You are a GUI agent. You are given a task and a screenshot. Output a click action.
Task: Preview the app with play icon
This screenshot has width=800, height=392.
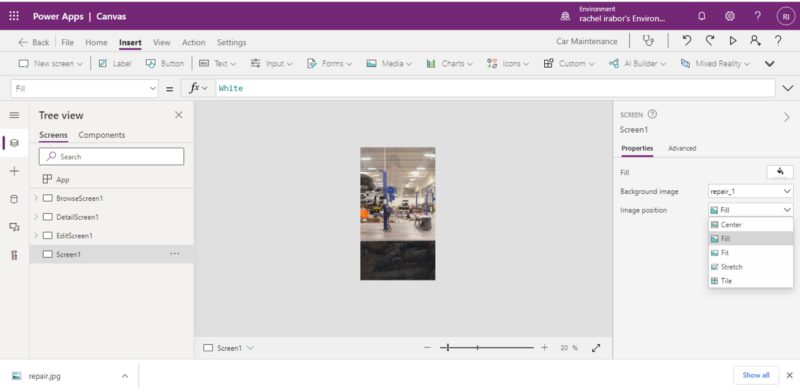733,41
